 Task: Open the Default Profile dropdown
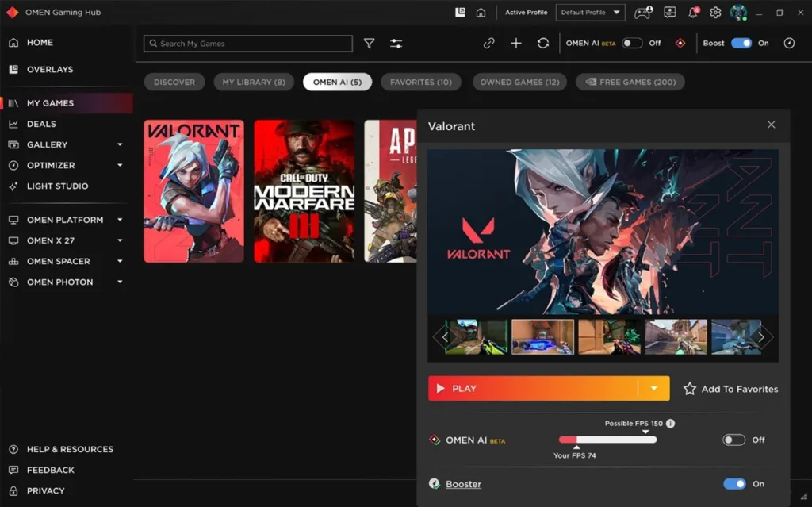point(591,13)
